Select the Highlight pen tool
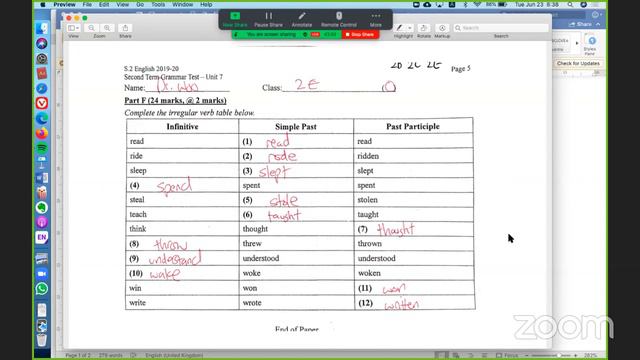The height and width of the screenshot is (360, 640). tap(400, 28)
